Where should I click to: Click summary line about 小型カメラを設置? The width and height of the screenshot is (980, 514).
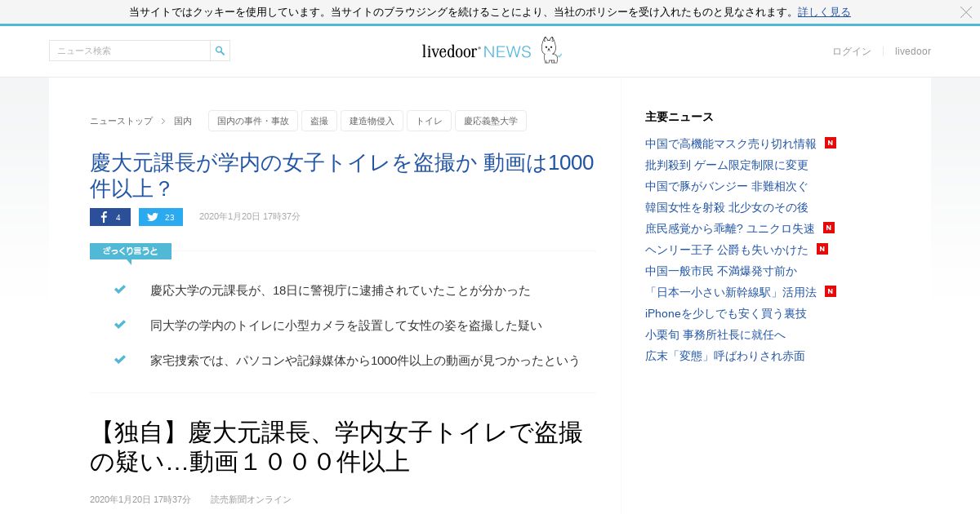tap(346, 326)
